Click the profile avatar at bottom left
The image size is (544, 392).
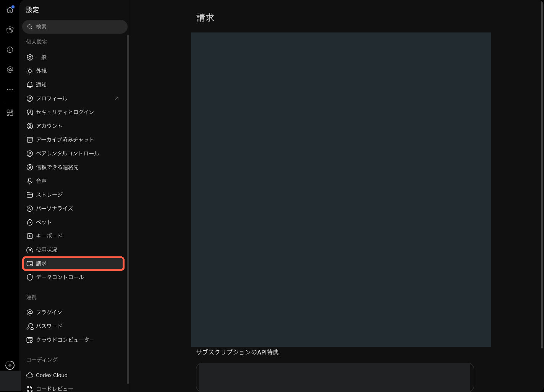10,365
